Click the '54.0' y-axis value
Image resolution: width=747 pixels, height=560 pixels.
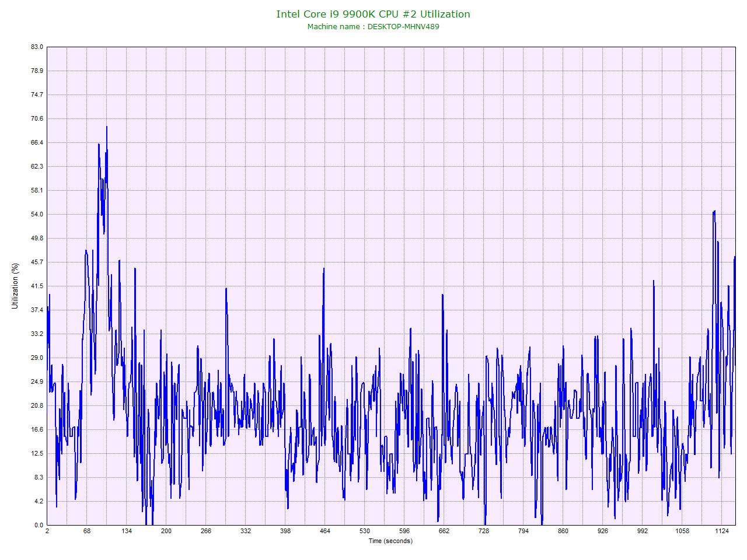pos(37,215)
